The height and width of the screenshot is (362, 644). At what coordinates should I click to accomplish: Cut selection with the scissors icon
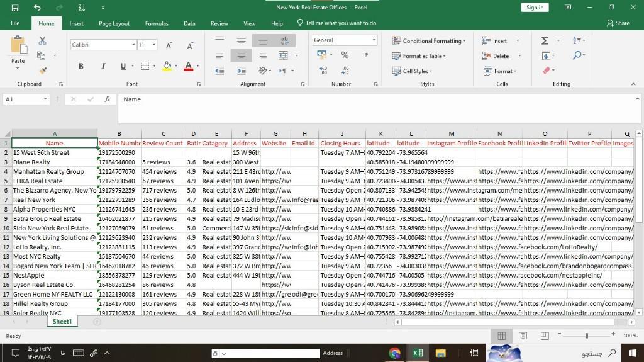pos(42,41)
